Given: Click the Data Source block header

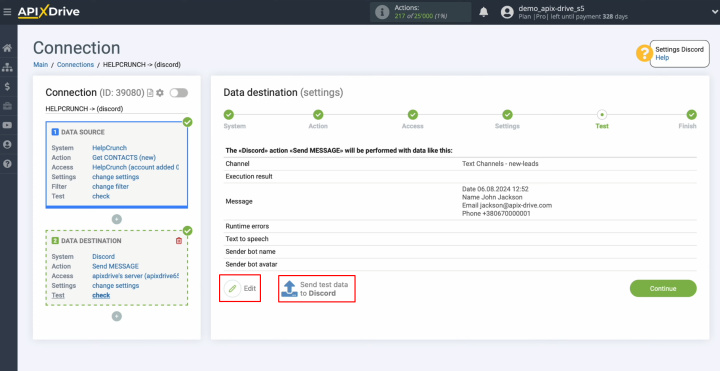Looking at the screenshot, I should point(83,132).
